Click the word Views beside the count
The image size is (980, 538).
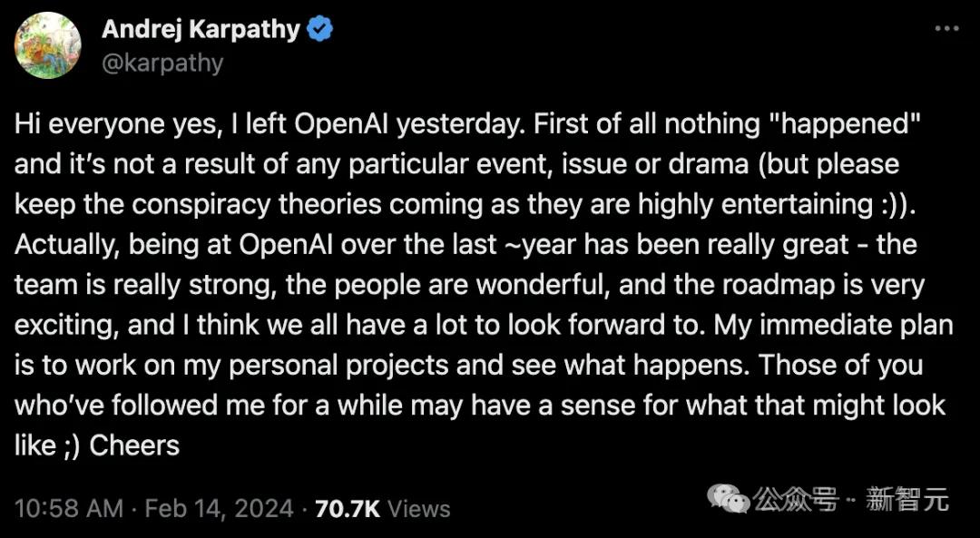419,508
